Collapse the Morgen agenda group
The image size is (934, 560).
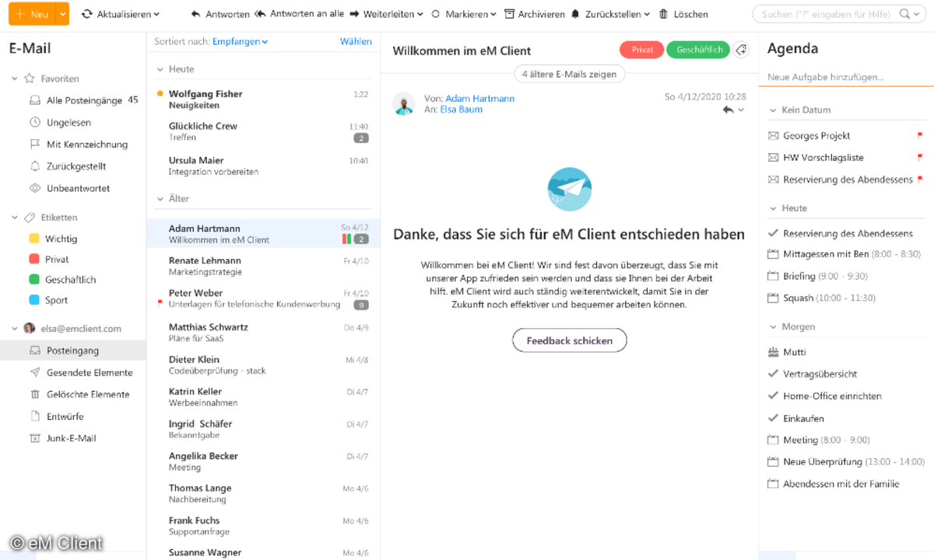(x=773, y=327)
